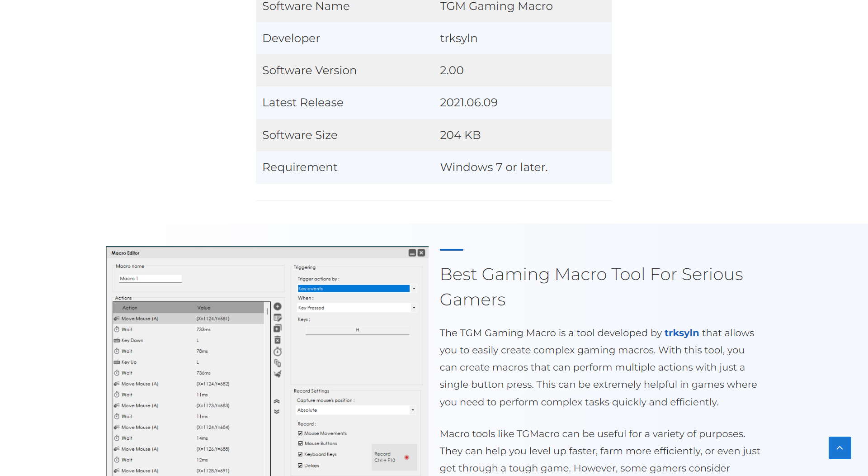
Task: Close the Macro Editor window
Action: coord(421,253)
